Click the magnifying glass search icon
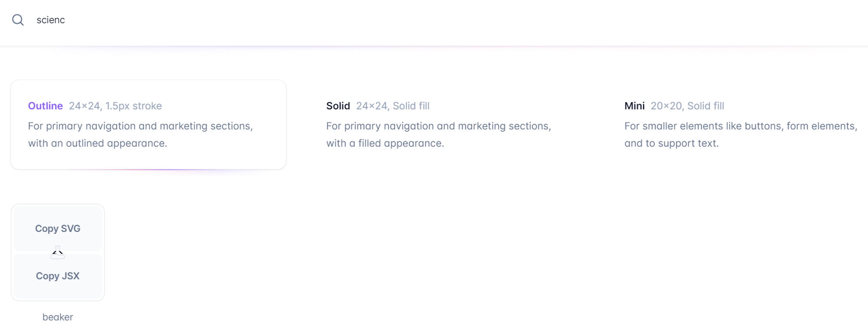The image size is (868, 329). [18, 20]
